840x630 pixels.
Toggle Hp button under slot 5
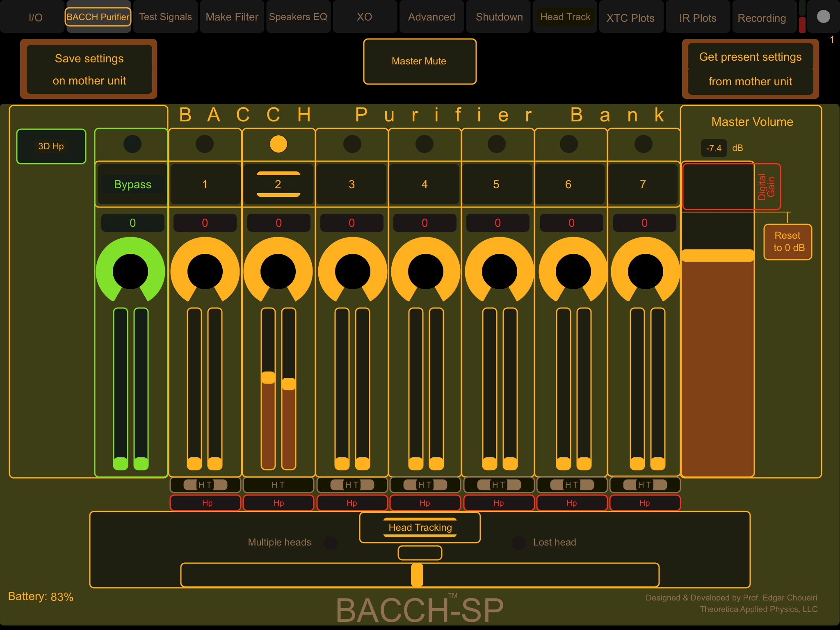coord(499,503)
